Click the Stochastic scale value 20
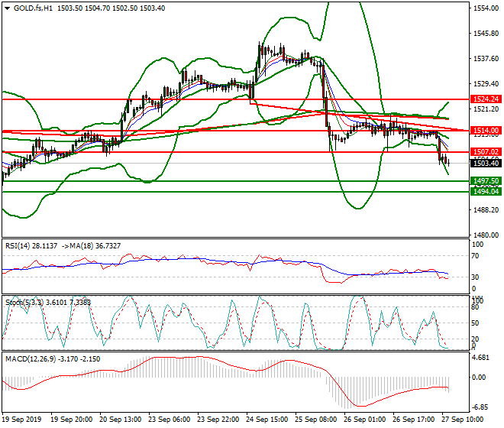The height and width of the screenshot is (428, 504). (x=475, y=339)
